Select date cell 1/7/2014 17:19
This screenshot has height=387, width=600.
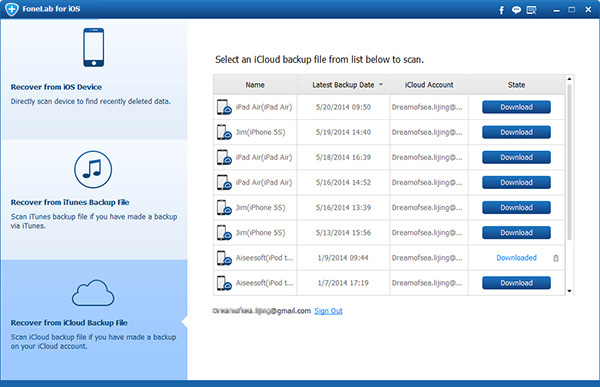[343, 283]
